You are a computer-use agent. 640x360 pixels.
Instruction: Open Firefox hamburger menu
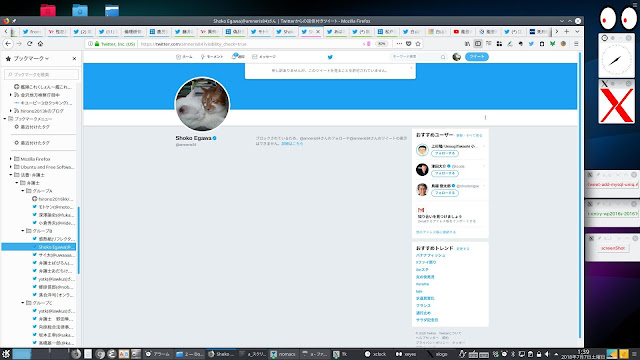click(x=576, y=44)
